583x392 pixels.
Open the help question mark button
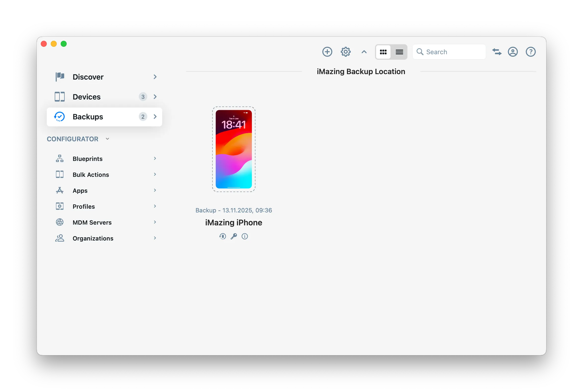pos(531,52)
